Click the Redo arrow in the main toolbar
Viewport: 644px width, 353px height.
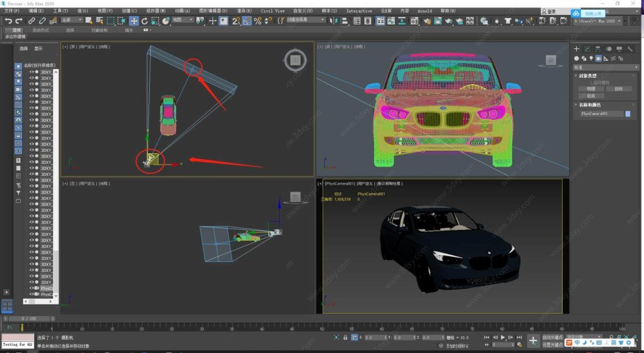(18, 21)
